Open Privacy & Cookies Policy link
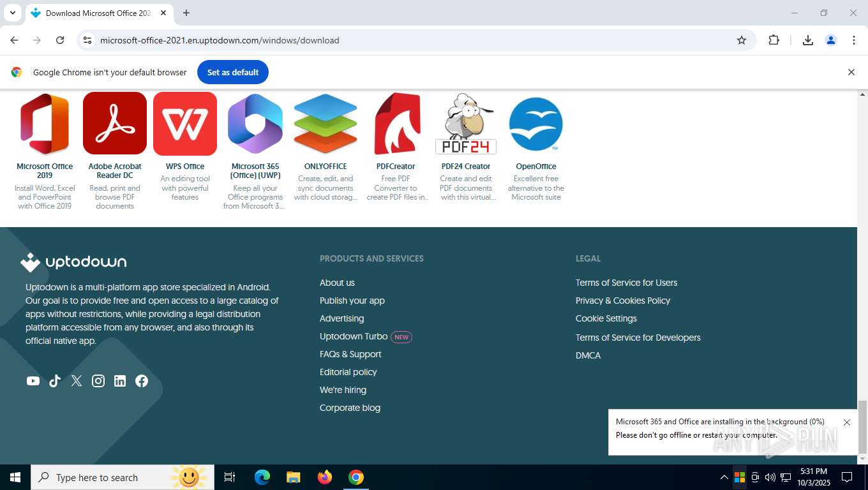 623,301
